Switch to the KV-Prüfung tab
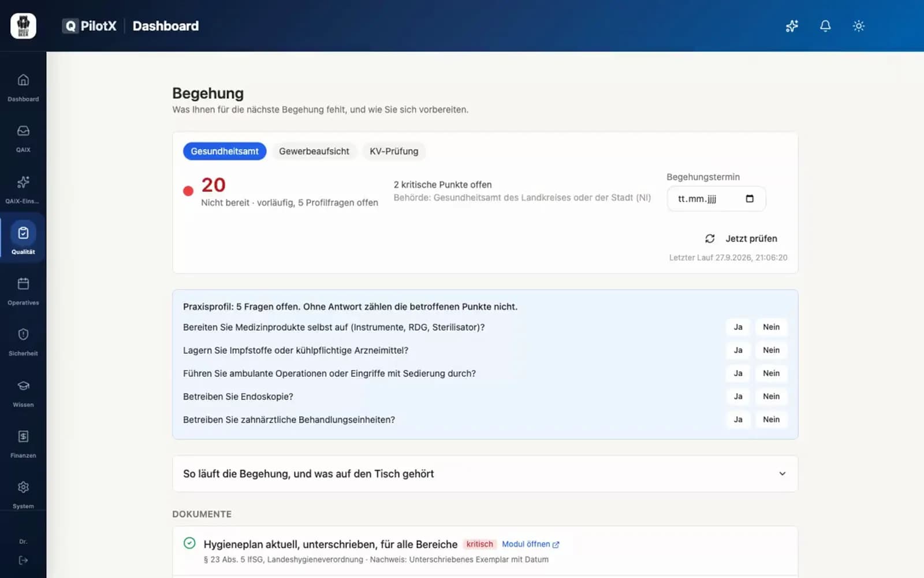 click(394, 151)
